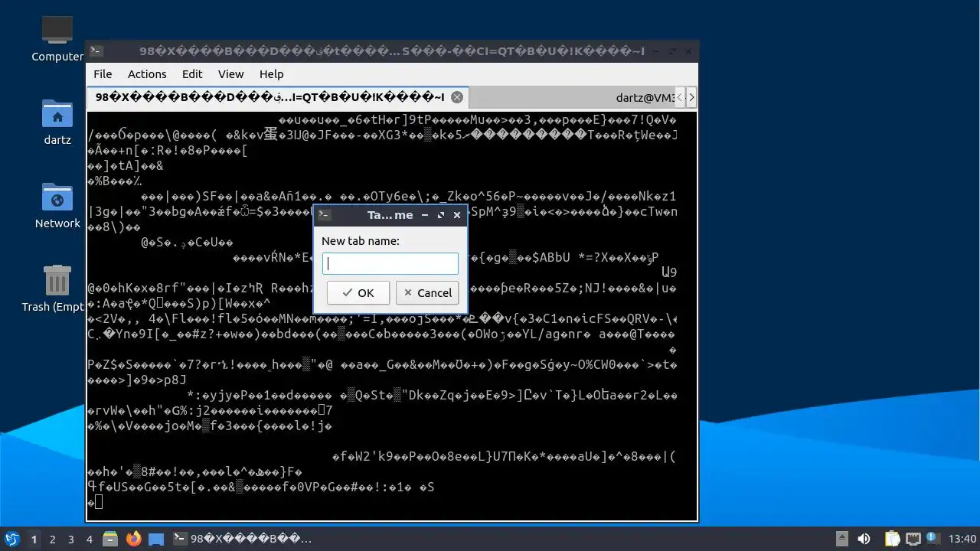The image size is (980, 551).
Task: Open the volume control tray icon
Action: click(864, 539)
